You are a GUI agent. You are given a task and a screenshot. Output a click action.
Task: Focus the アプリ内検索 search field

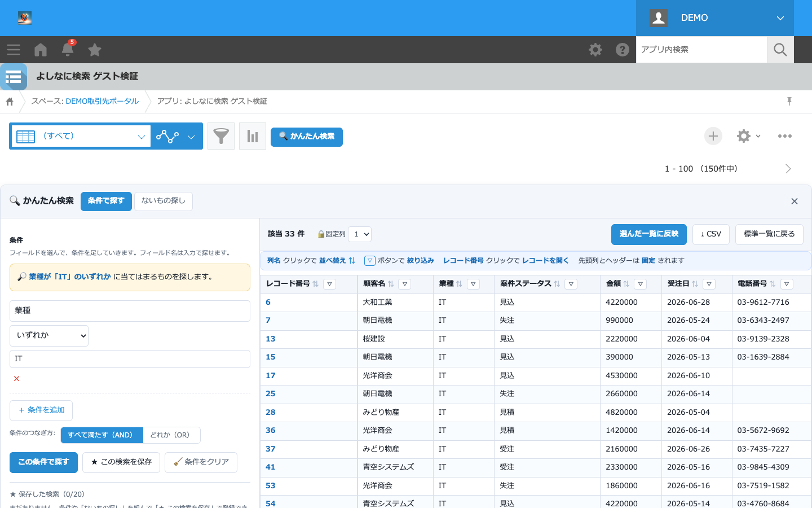(x=701, y=50)
